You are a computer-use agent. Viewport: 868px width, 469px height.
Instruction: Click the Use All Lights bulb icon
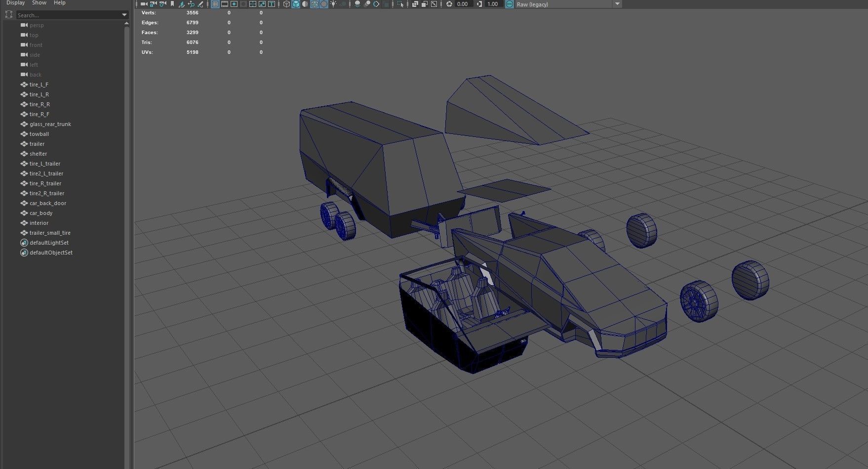tap(333, 4)
